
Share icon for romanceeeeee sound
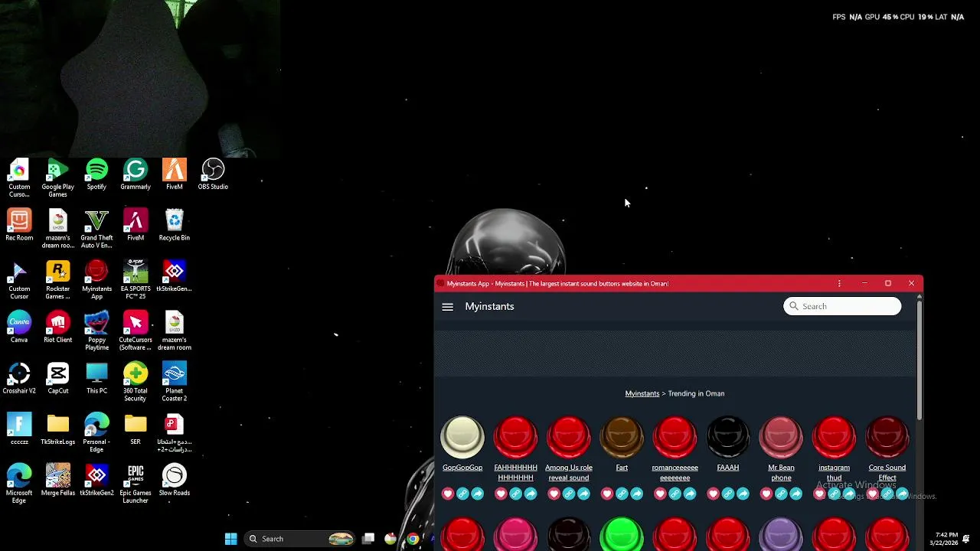(x=689, y=494)
